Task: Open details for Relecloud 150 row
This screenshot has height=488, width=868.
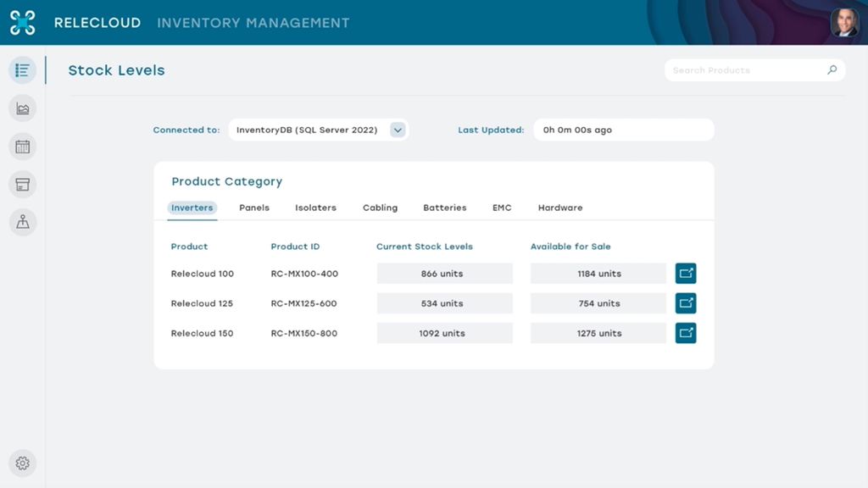Action: pos(686,333)
